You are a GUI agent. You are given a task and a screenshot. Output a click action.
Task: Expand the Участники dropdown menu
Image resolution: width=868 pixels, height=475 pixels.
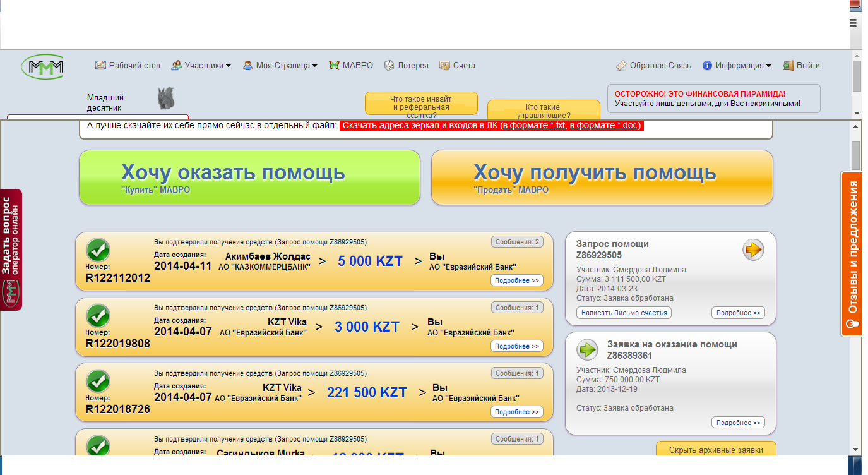[x=201, y=65]
